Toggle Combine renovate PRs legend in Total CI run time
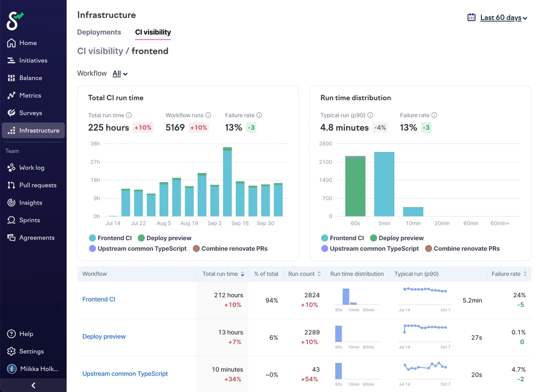Screen dimensions: 539x392 230,248
